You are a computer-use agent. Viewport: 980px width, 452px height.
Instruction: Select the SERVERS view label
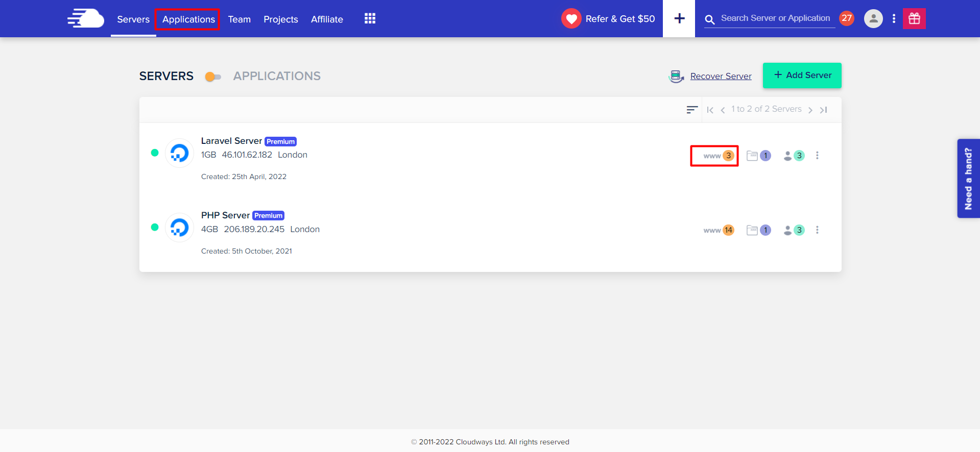[x=166, y=76]
